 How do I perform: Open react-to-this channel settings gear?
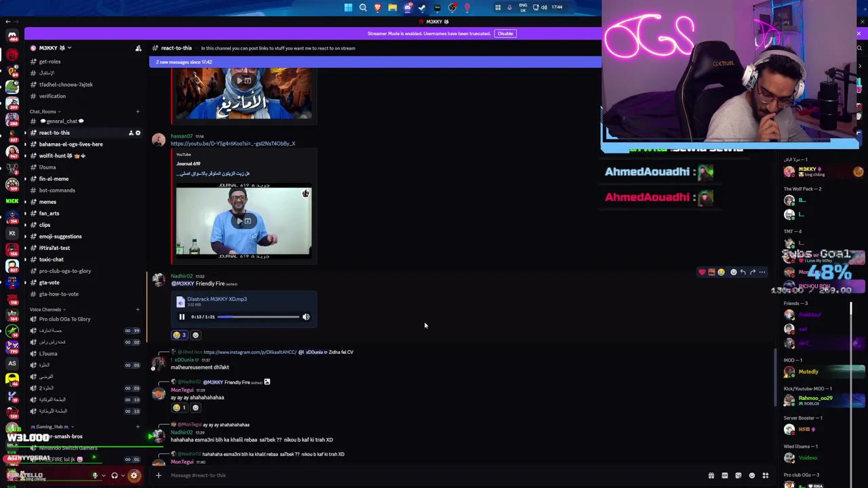138,133
